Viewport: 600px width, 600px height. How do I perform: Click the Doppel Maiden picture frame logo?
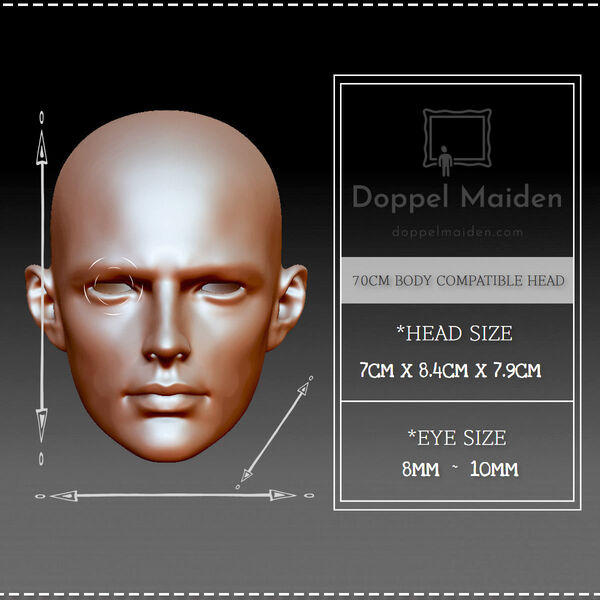(457, 142)
